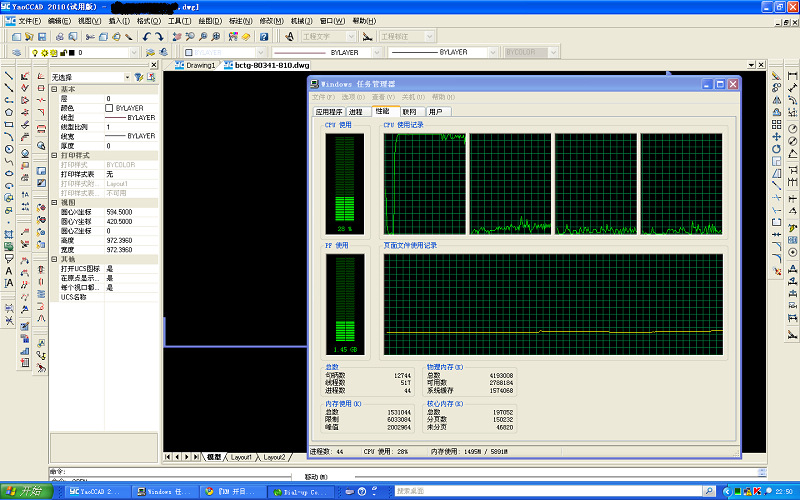Open the File(F) menu in YaoCCAD
800x500 pixels.
tap(29, 21)
